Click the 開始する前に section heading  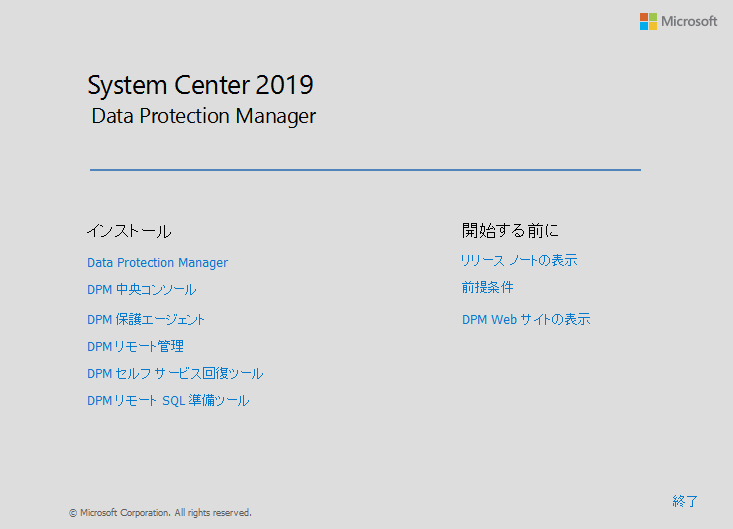coord(510,230)
